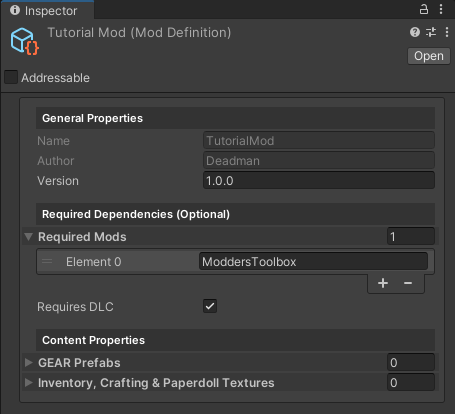The image size is (455, 414).
Task: Click the Author label
Action: 56,161
